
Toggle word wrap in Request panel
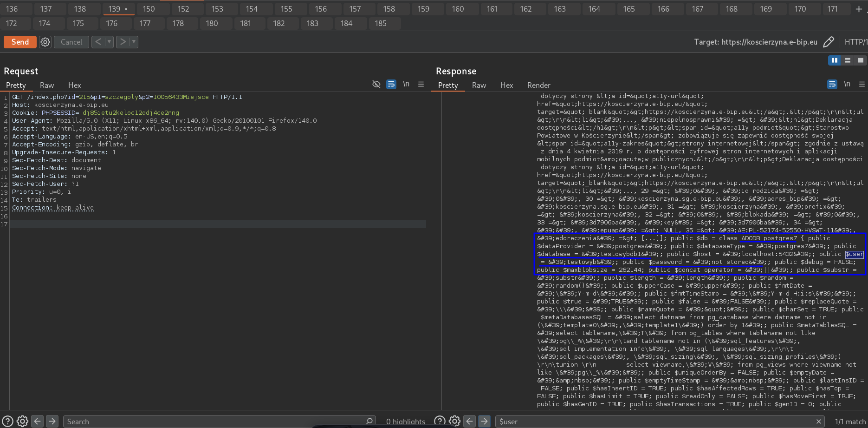click(x=391, y=84)
